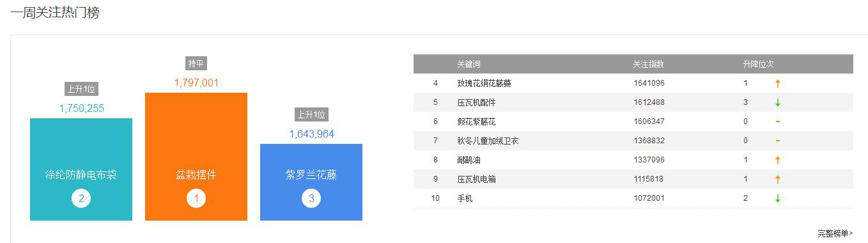Click rank number 5 in the table
868x243 pixels.
pyautogui.click(x=435, y=102)
